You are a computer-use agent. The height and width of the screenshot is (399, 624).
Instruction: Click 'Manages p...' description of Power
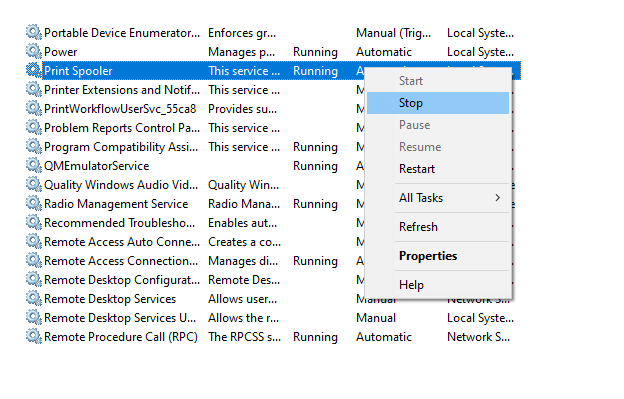[x=242, y=52]
